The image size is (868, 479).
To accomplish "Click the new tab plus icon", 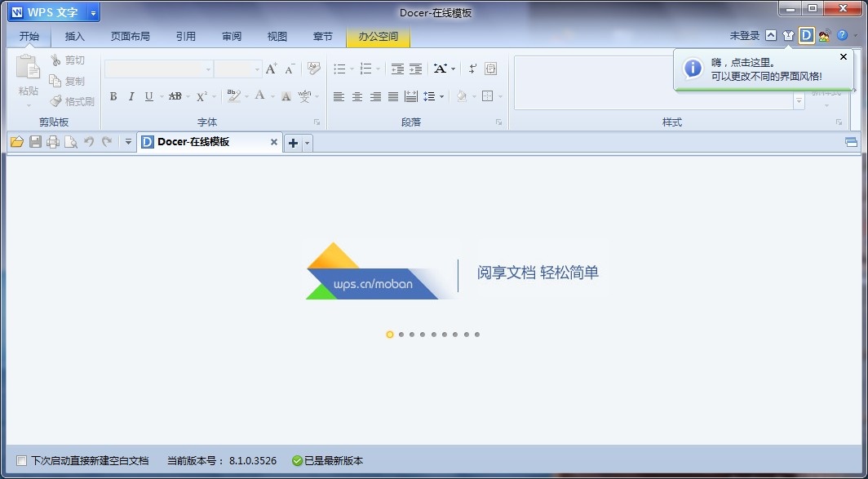I will click(294, 143).
